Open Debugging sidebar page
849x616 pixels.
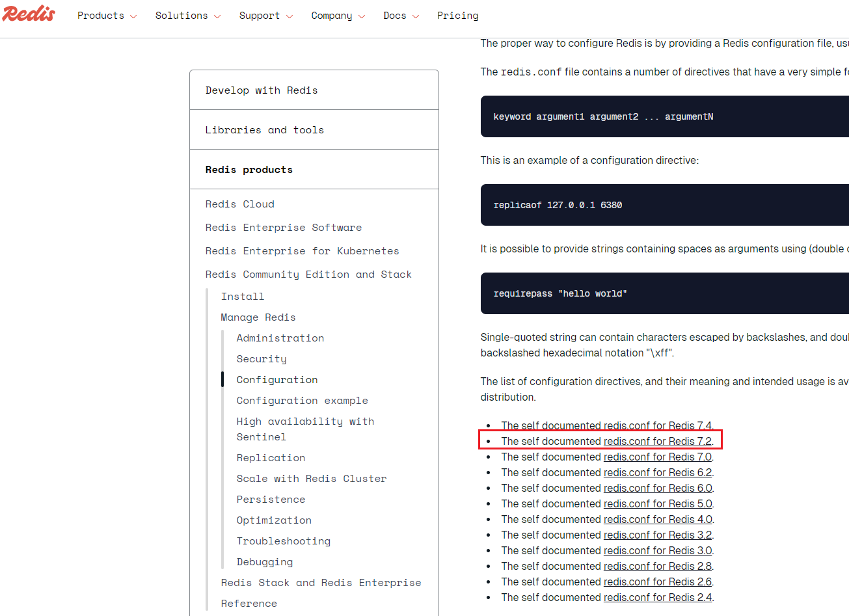tap(265, 562)
